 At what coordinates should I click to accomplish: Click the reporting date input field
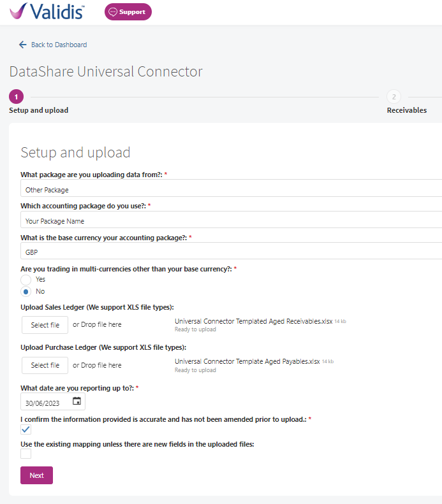(53, 402)
